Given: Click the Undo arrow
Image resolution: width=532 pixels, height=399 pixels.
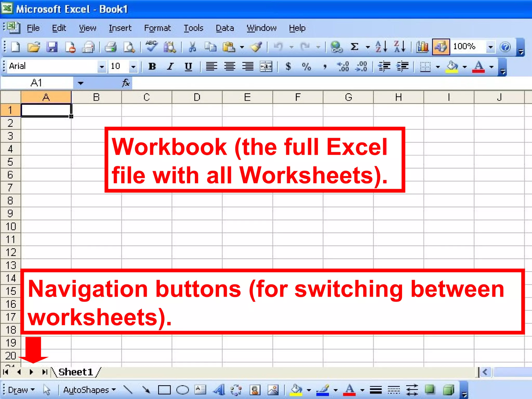Looking at the screenshot, I should coord(278,47).
